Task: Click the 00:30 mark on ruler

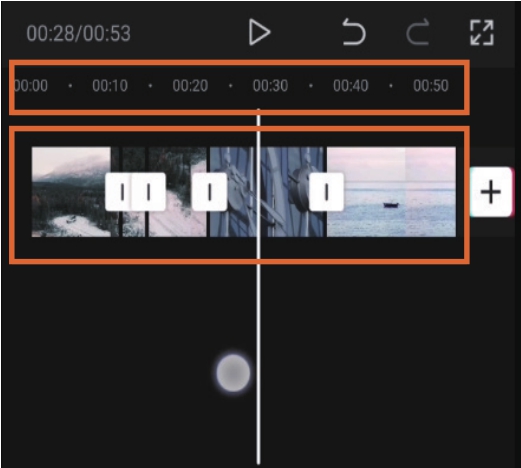Action: (x=270, y=86)
